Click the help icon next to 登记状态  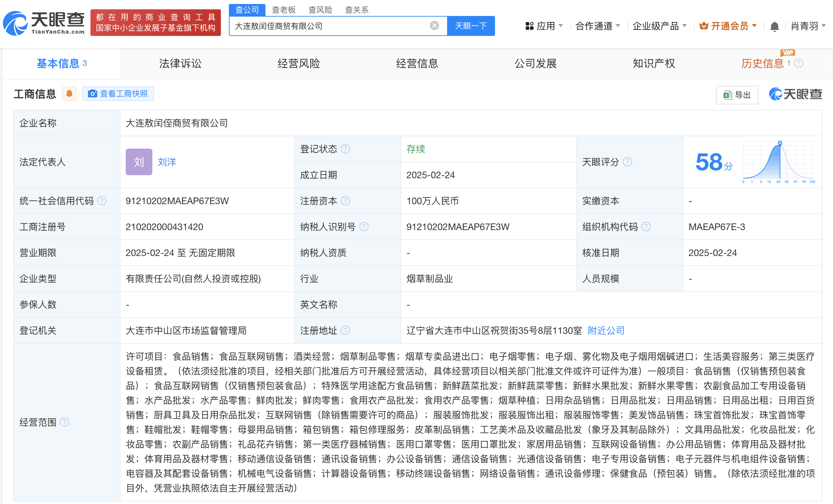click(345, 149)
